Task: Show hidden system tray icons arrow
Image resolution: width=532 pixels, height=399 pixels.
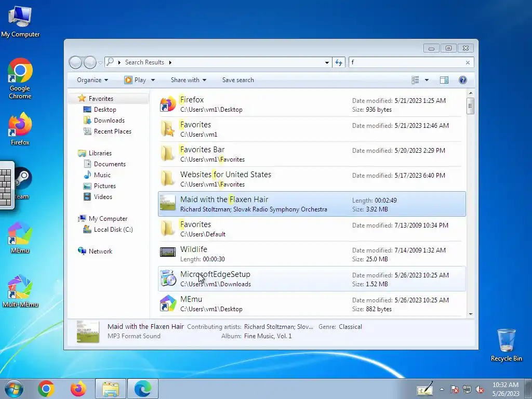Action: (x=442, y=389)
